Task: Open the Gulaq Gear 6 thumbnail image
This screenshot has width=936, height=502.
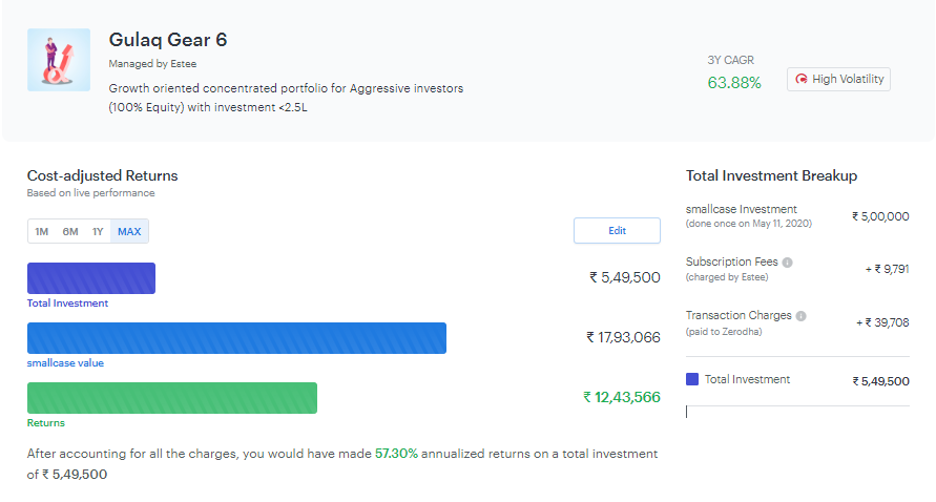Action: [58, 60]
